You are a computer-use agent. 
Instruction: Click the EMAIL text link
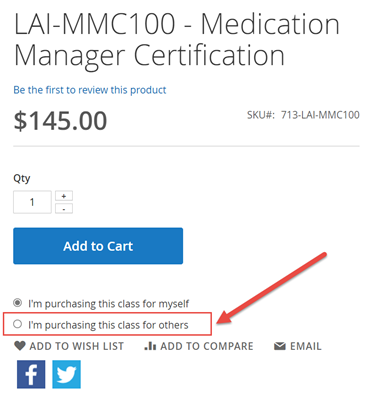tap(306, 346)
